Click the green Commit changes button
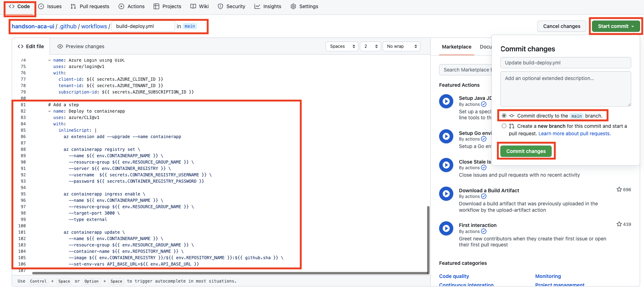 point(526,151)
